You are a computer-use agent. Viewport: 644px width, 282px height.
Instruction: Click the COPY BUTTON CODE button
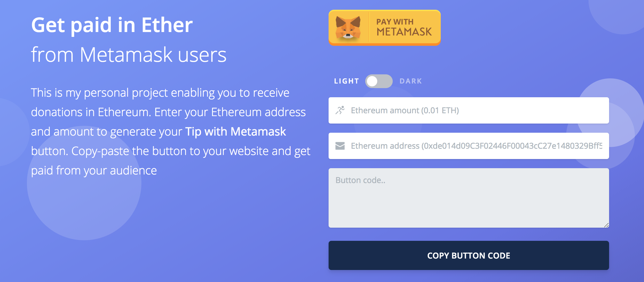pyautogui.click(x=469, y=255)
